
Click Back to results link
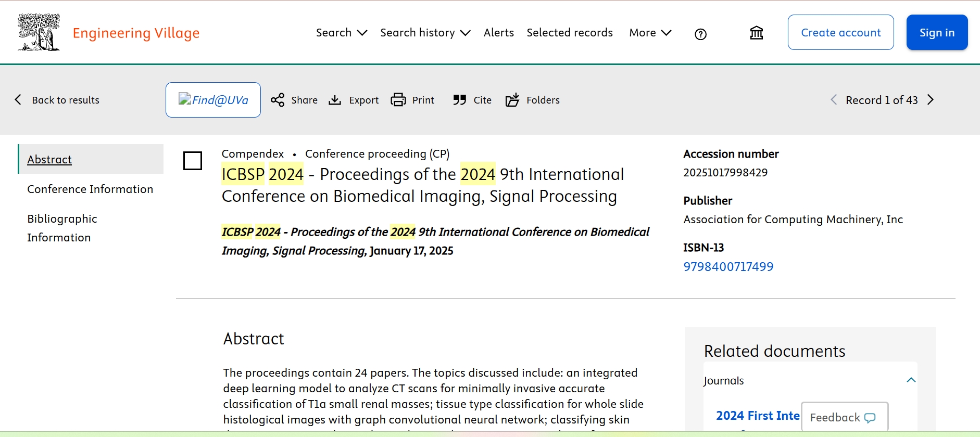point(66,100)
